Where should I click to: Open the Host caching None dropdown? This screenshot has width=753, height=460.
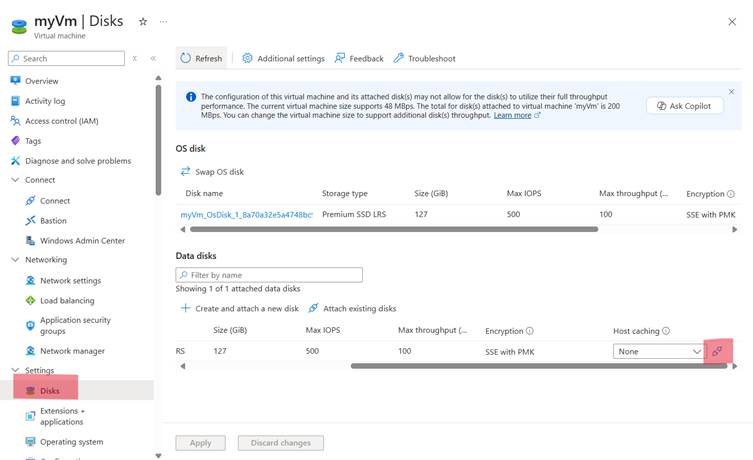click(x=658, y=351)
